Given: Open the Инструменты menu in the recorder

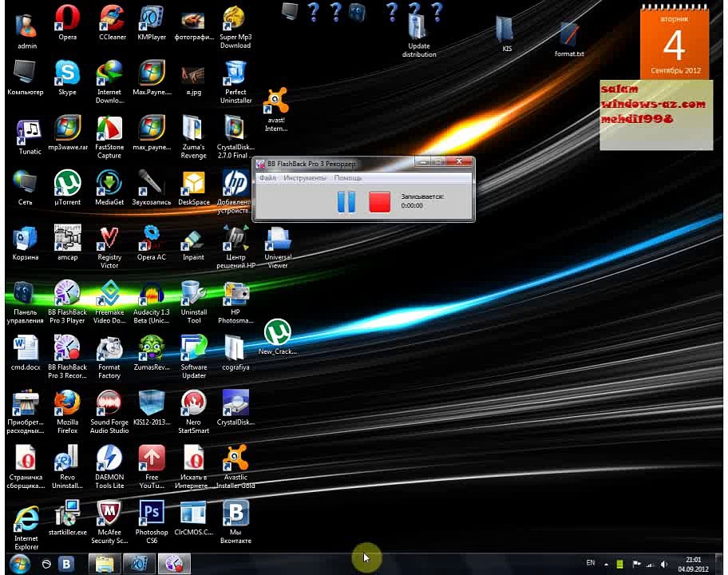Looking at the screenshot, I should [x=305, y=178].
